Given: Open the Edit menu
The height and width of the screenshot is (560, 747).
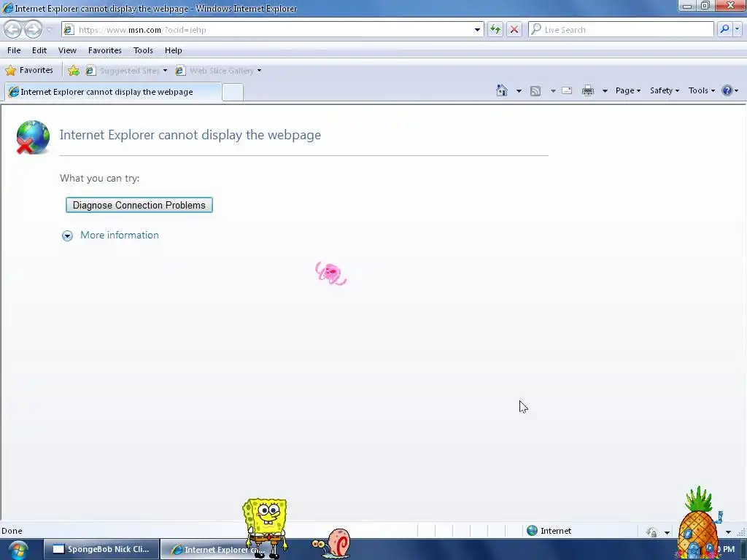Looking at the screenshot, I should tap(39, 50).
